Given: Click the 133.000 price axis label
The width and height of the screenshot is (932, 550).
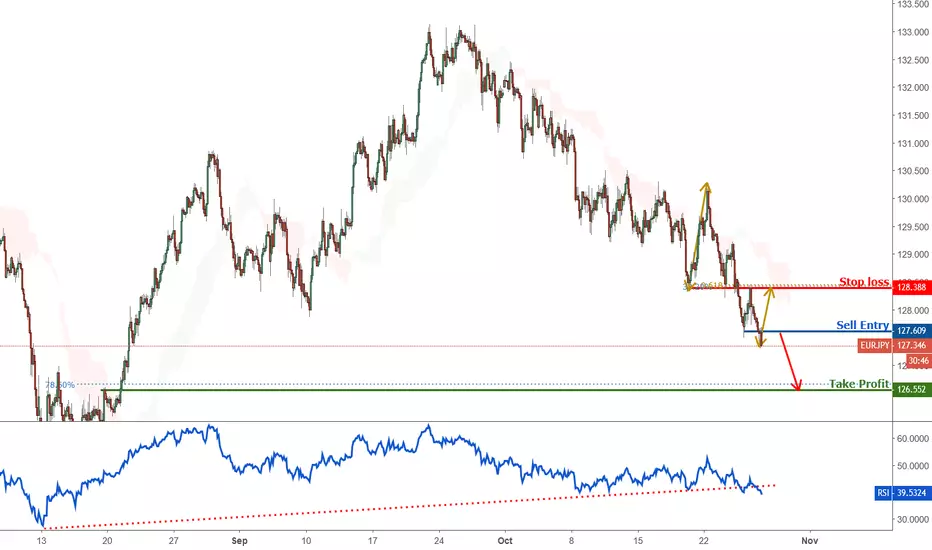Looking at the screenshot, I should (x=912, y=32).
